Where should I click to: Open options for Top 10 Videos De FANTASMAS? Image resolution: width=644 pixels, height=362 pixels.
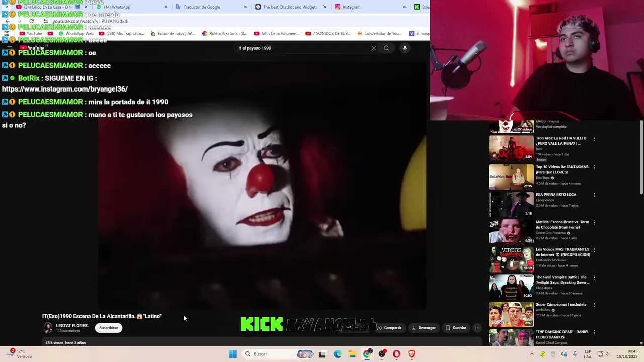[594, 167]
